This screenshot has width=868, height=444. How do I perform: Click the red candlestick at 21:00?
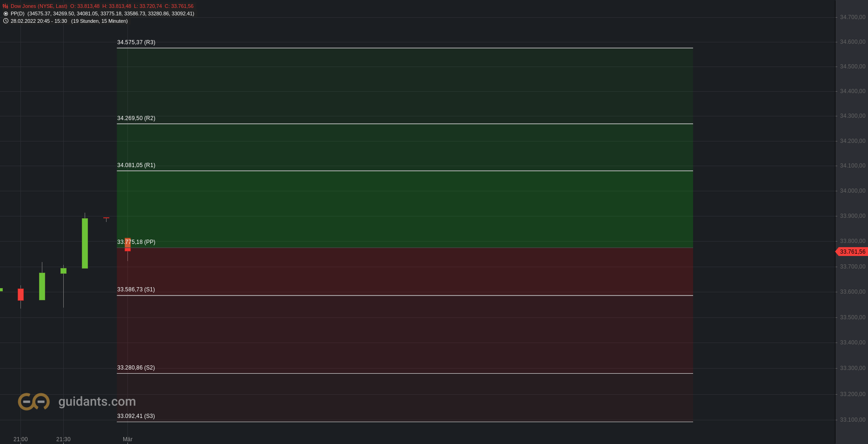point(20,294)
